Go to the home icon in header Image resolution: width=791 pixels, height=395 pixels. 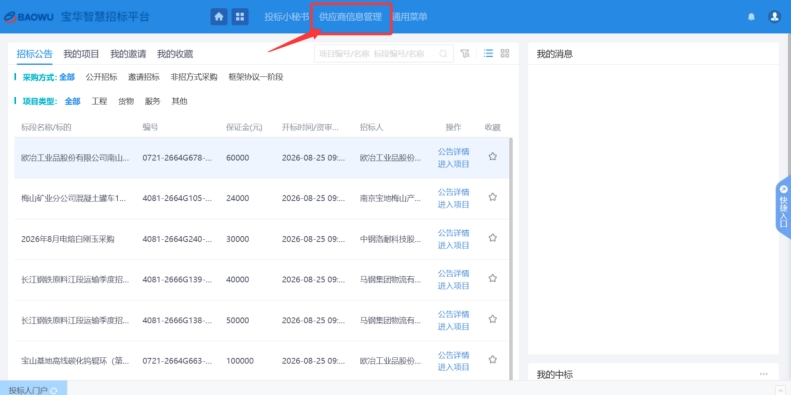[219, 17]
